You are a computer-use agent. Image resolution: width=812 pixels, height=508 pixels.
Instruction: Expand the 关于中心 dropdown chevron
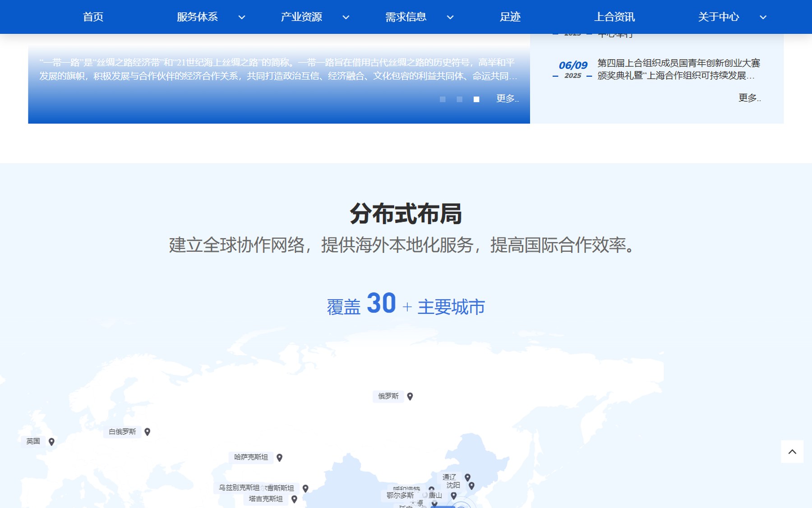[763, 17]
